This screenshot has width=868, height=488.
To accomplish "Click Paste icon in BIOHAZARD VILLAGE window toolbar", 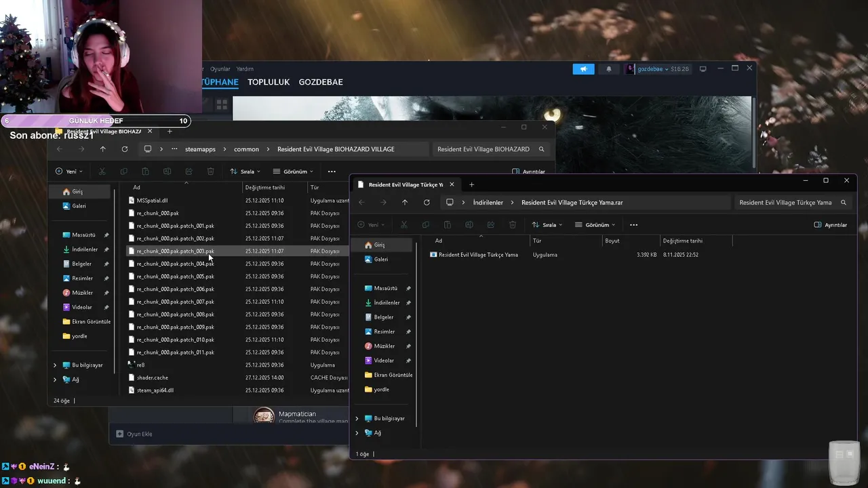I will click(x=146, y=171).
